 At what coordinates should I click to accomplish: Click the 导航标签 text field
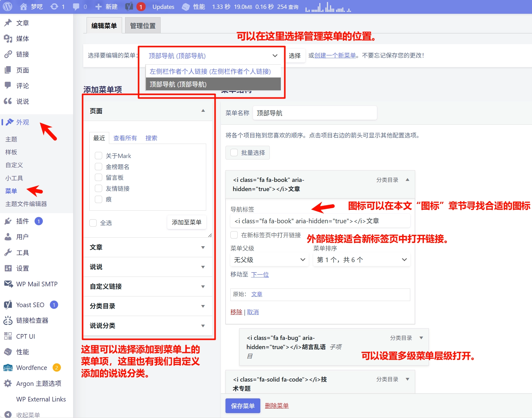point(320,221)
